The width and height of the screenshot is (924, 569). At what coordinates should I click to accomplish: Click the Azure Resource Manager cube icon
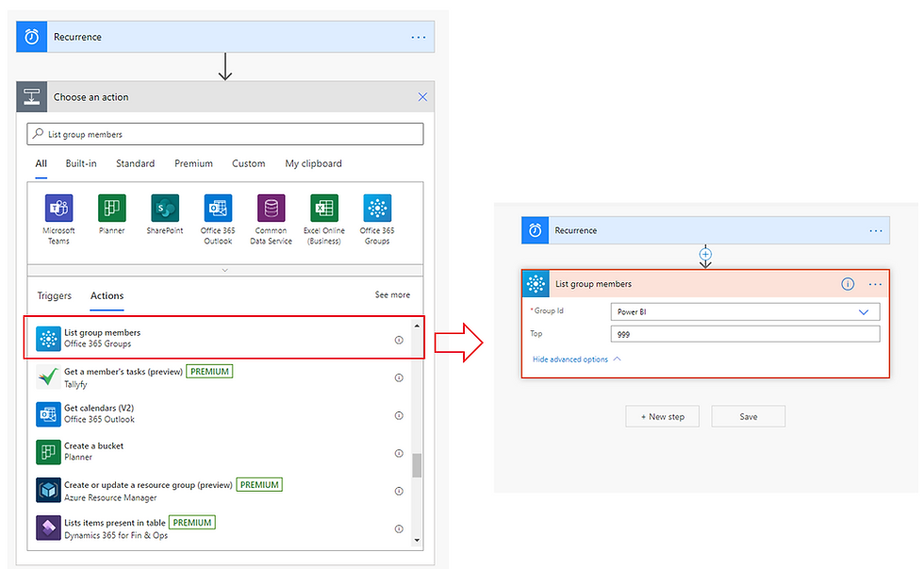click(48, 490)
